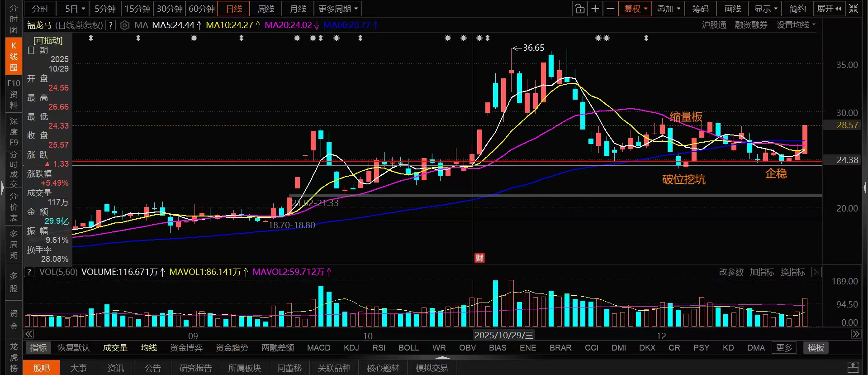Click the question mark help icon next to 福龙马
868x375 pixels.
click(x=110, y=25)
